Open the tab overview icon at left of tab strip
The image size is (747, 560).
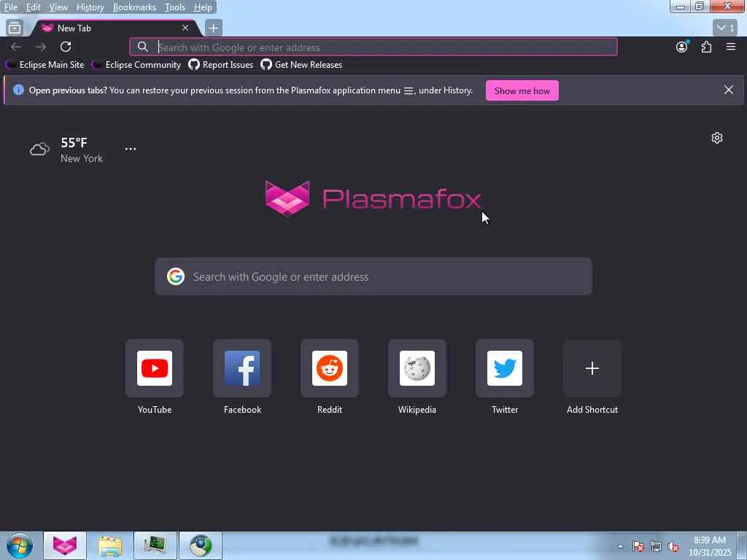pos(15,28)
